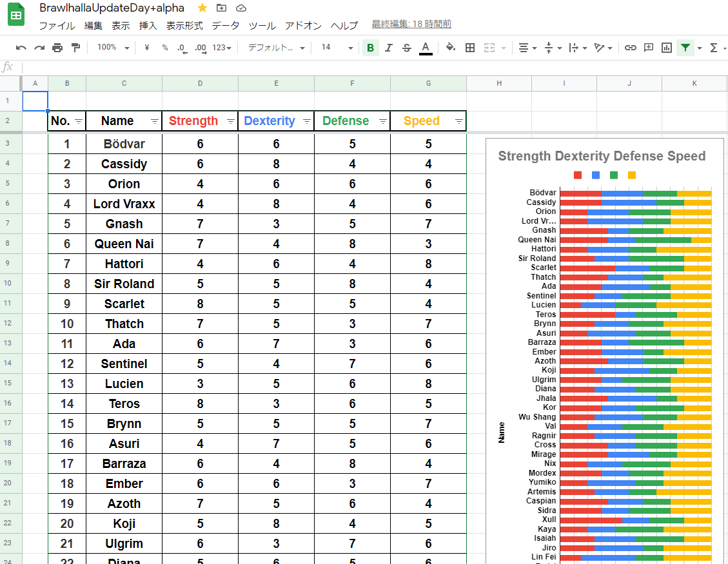Open text wrapping dropdown
This screenshot has height=564, width=728.
click(578, 47)
